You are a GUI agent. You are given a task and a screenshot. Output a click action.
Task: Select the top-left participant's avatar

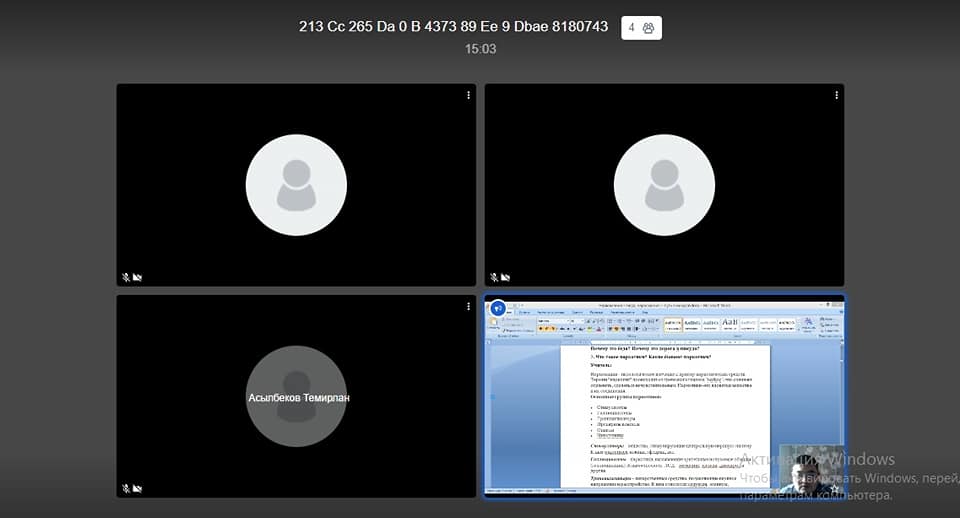coord(296,185)
